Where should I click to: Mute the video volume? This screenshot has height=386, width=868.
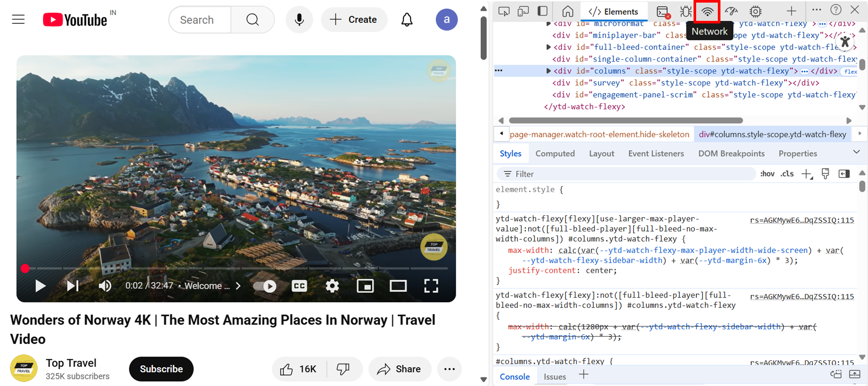point(105,286)
